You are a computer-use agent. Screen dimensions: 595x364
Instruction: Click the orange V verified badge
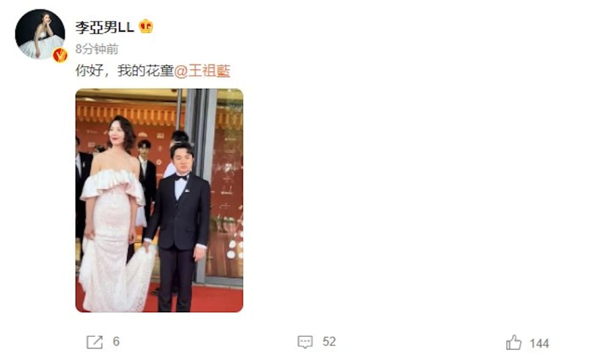click(60, 55)
